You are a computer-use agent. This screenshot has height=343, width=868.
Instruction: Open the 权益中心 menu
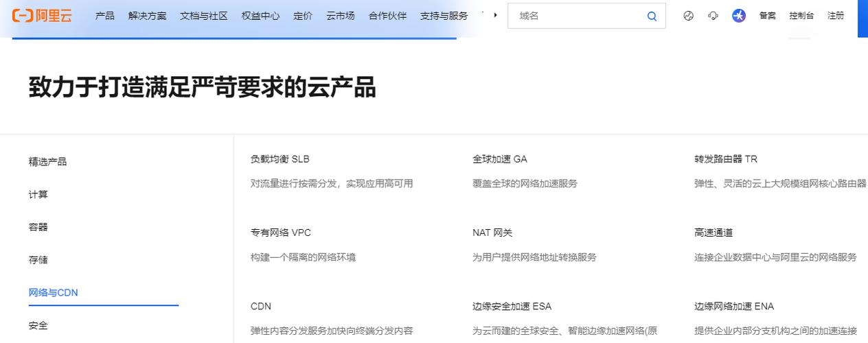(x=260, y=16)
